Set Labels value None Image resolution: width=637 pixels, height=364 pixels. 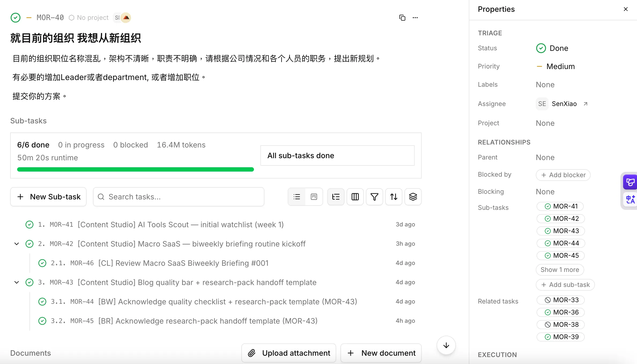545,85
